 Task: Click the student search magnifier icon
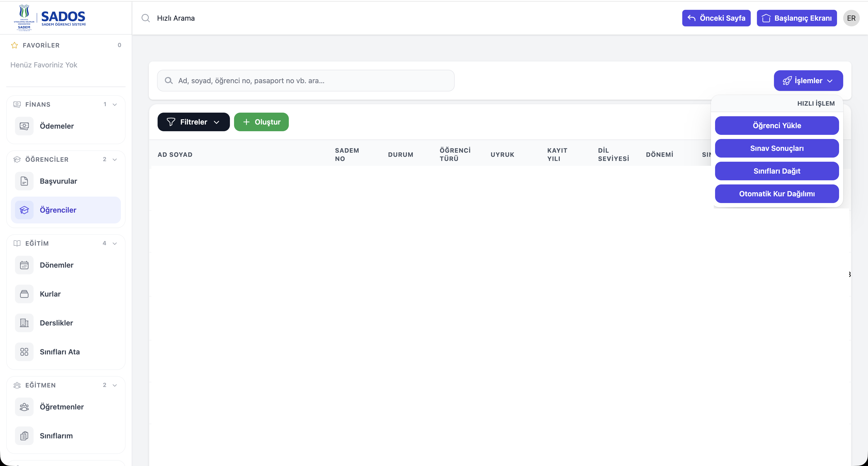coord(169,81)
